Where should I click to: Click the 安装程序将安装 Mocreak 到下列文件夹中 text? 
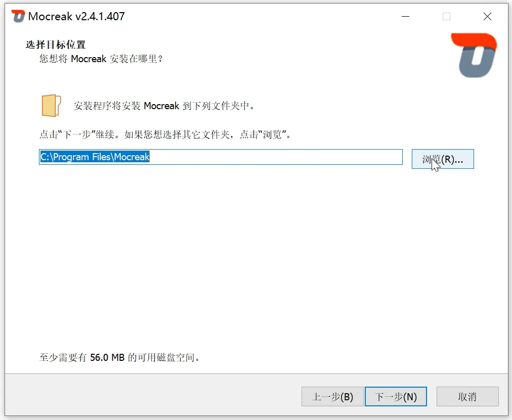coord(164,106)
